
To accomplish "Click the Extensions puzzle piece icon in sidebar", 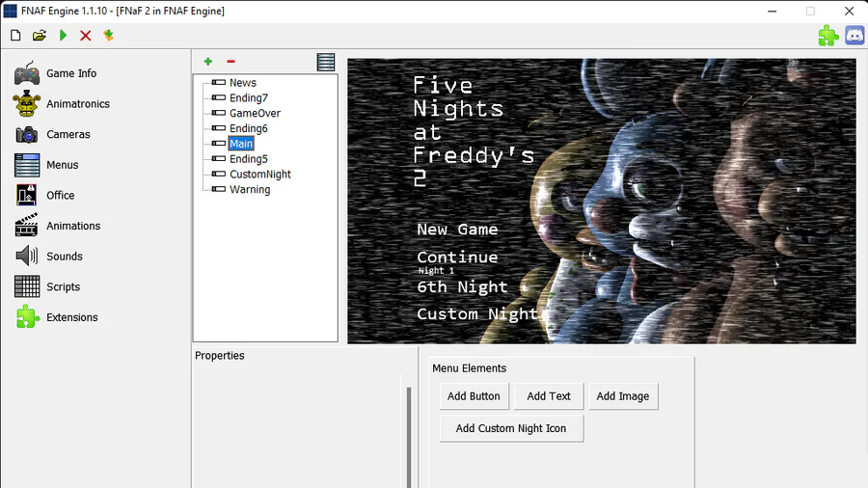I will [27, 317].
